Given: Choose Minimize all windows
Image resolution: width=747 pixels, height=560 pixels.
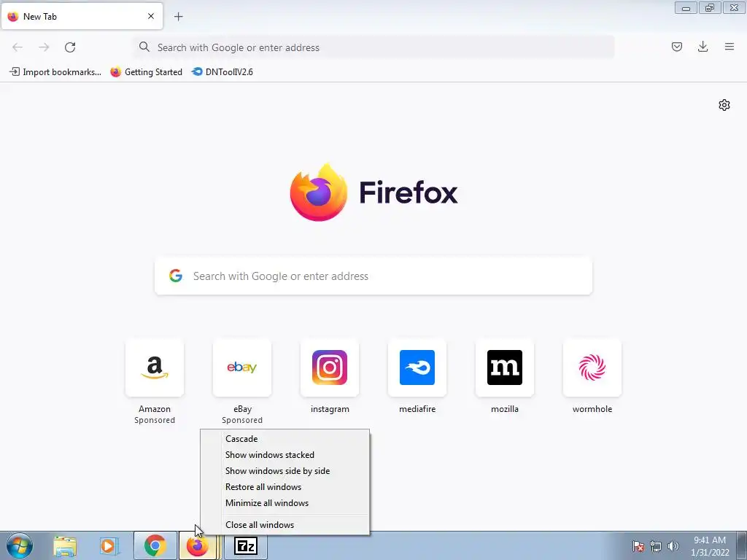Looking at the screenshot, I should pyautogui.click(x=285, y=503).
